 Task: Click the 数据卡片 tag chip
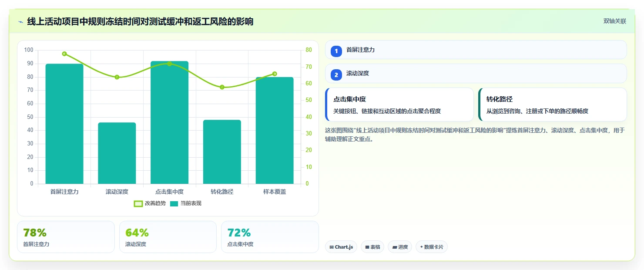click(x=432, y=247)
